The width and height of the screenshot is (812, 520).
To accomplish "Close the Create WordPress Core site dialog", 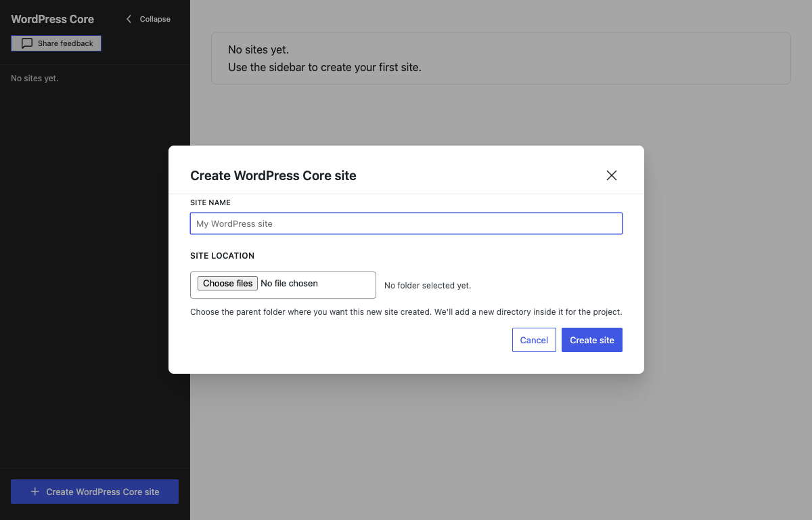I will [612, 175].
